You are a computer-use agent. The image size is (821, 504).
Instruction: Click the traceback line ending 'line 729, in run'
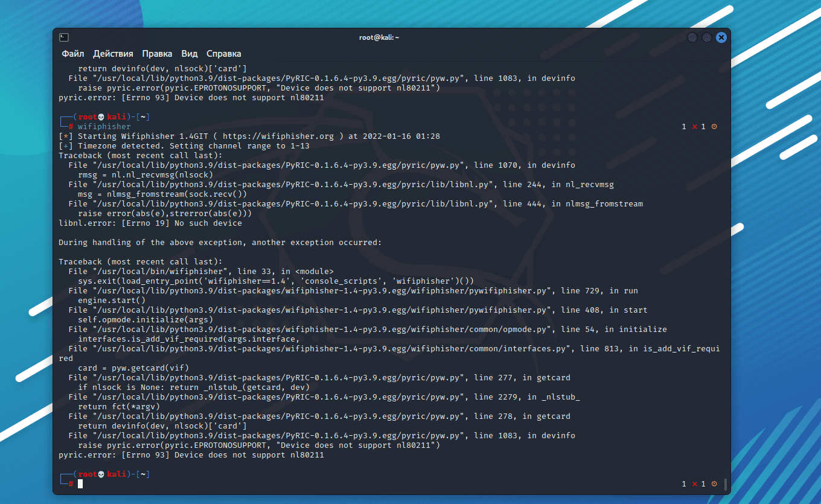pyautogui.click(x=353, y=291)
